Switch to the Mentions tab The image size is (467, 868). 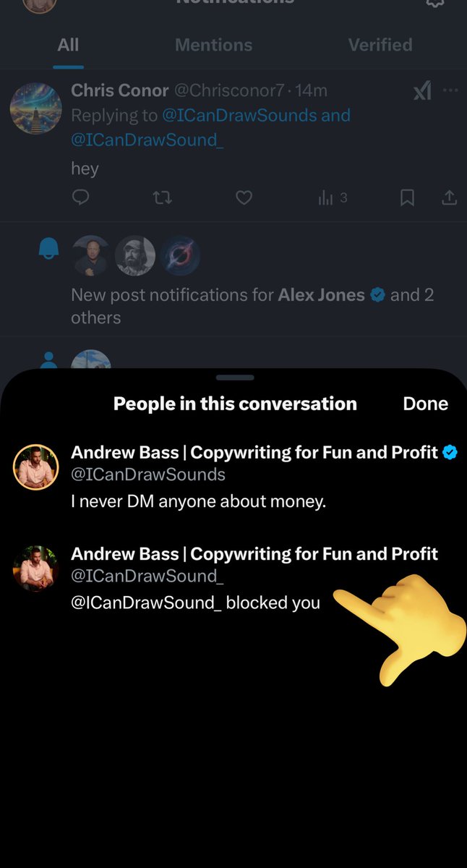[213, 45]
